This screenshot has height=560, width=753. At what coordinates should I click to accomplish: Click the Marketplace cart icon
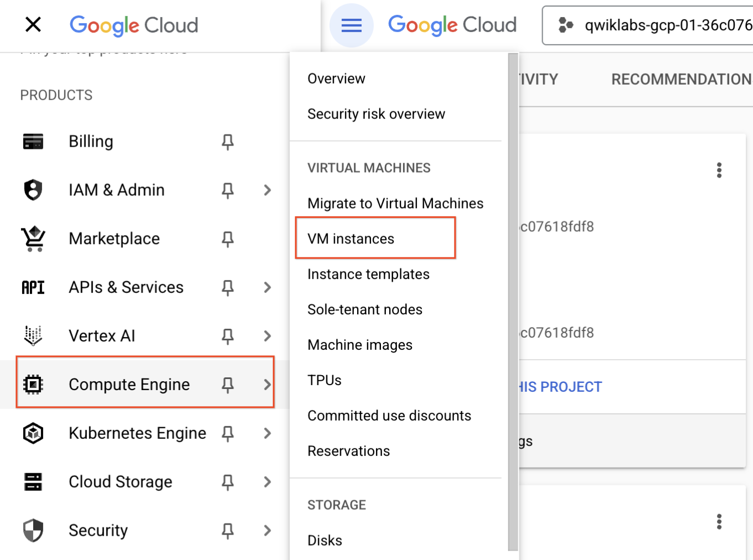[33, 238]
